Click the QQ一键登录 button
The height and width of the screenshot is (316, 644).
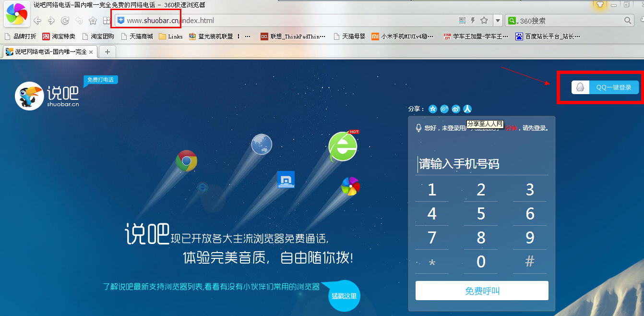click(605, 87)
